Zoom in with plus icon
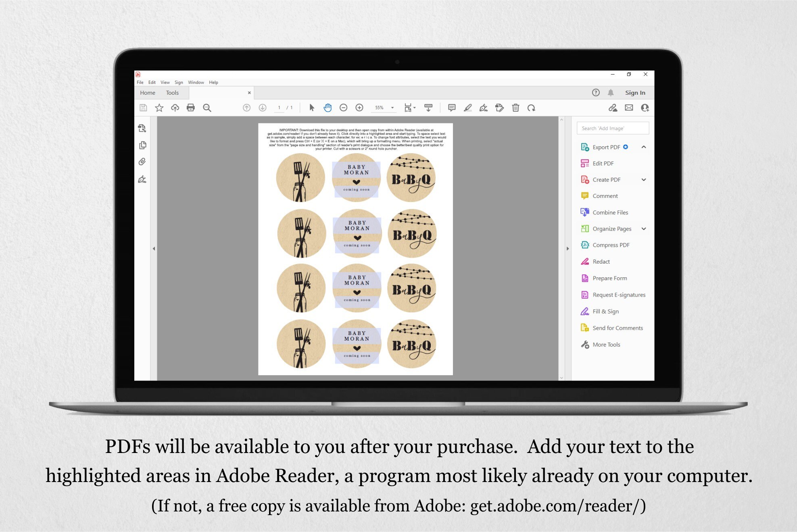Screen dimensions: 797x532 [x=359, y=108]
